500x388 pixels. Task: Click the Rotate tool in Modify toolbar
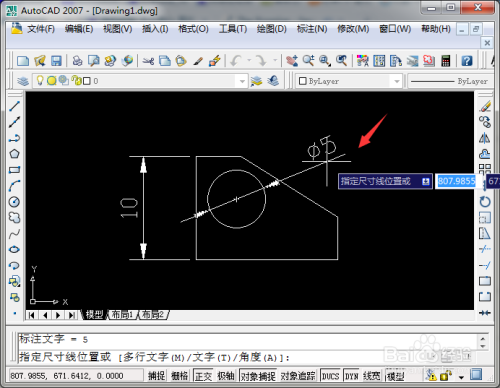click(485, 202)
